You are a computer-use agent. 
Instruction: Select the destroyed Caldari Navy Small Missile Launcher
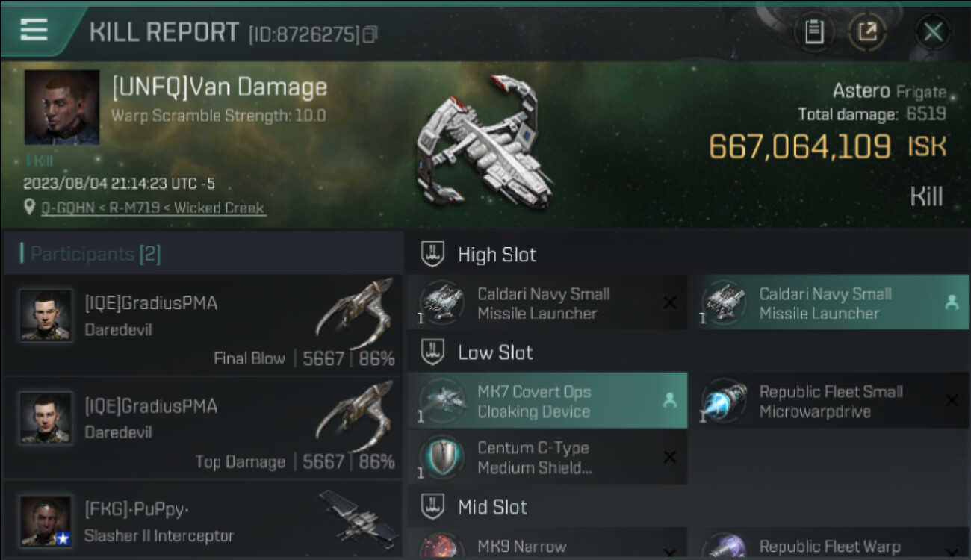(x=547, y=303)
